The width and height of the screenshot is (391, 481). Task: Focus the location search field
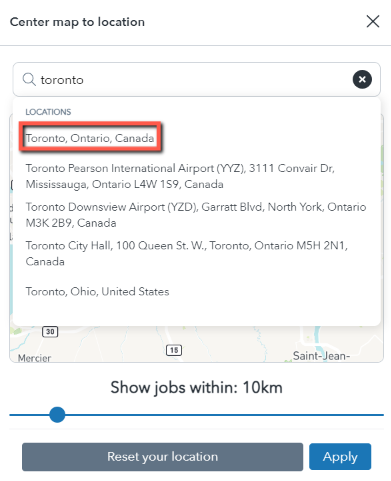pyautogui.click(x=196, y=80)
